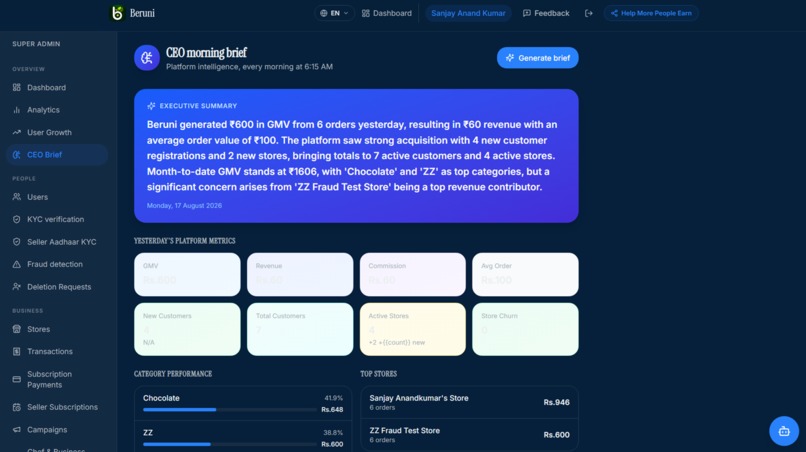Click the Seller Subscriptions icon
This screenshot has width=806, height=452.
pyautogui.click(x=16, y=407)
